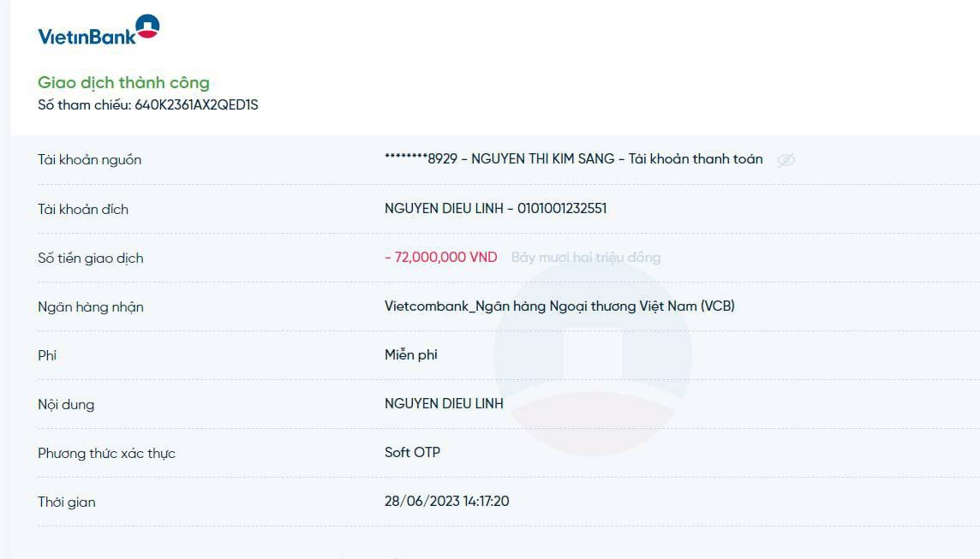The width and height of the screenshot is (980, 559).
Task: Click the 'Tài khoản đích' label
Action: point(83,209)
